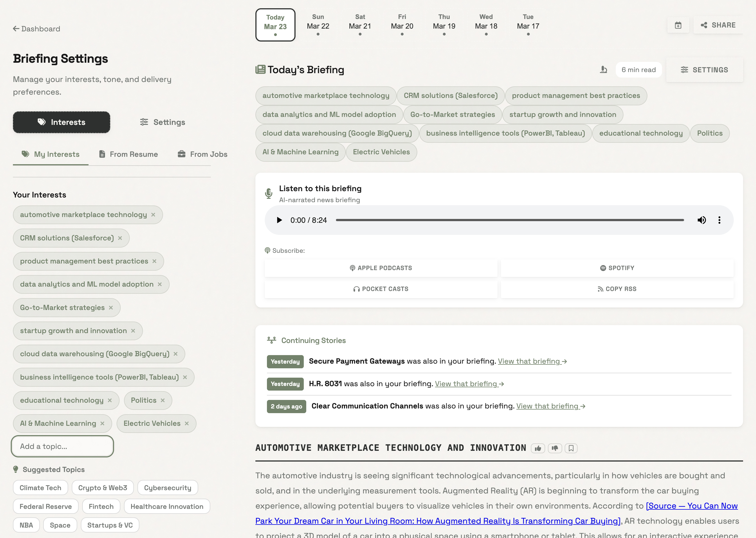This screenshot has width=756, height=538.
Task: Bookmark the automotive marketplace story
Action: tap(571, 448)
